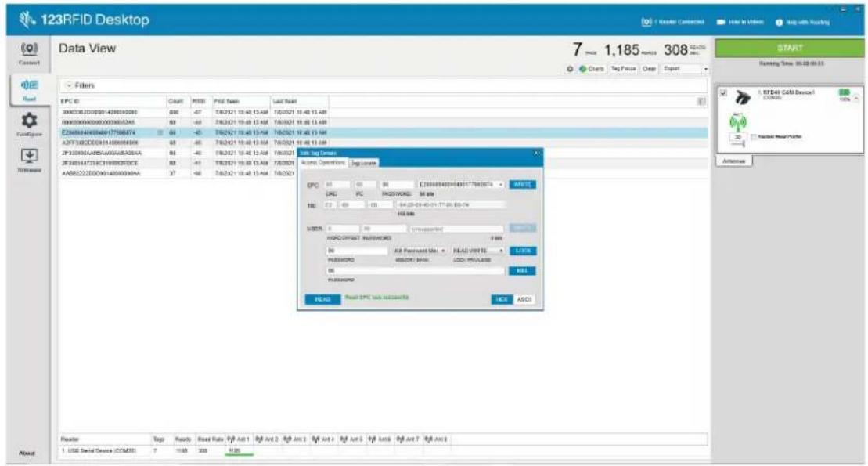
Task: Select the USB Serial Device reader row
Action: click(383, 451)
